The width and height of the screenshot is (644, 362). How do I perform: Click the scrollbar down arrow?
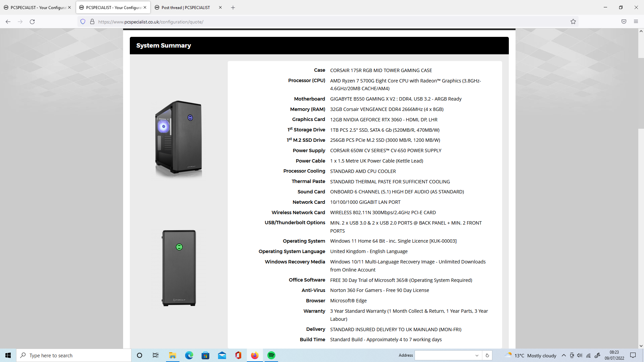pos(641,346)
